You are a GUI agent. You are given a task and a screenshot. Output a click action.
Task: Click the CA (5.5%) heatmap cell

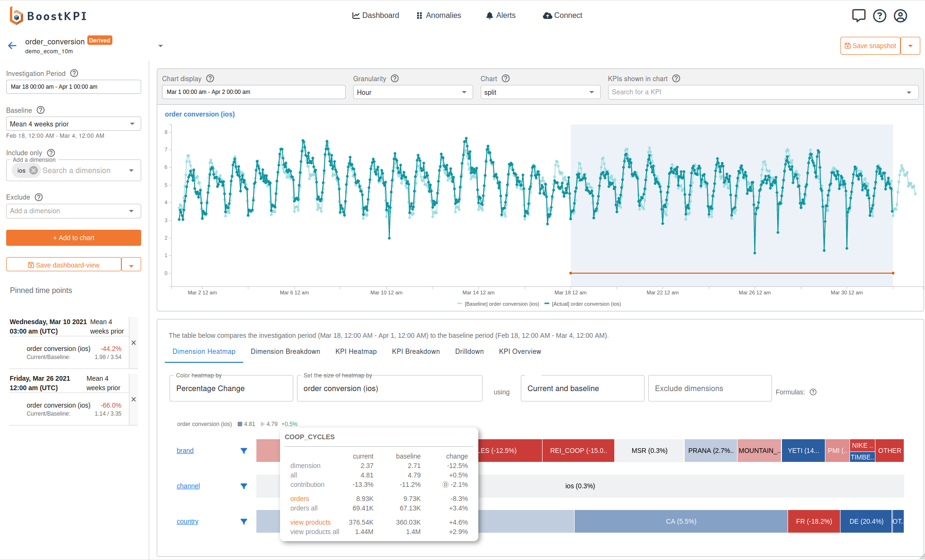click(x=681, y=521)
